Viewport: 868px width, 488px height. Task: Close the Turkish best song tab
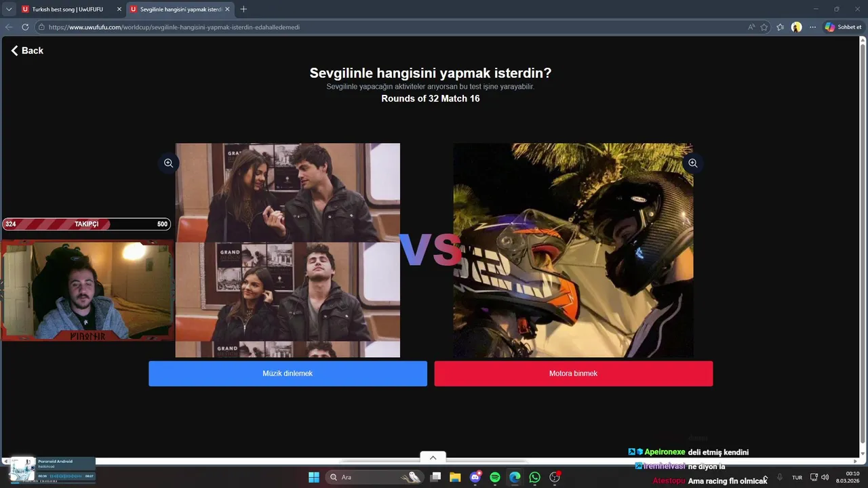(x=119, y=9)
